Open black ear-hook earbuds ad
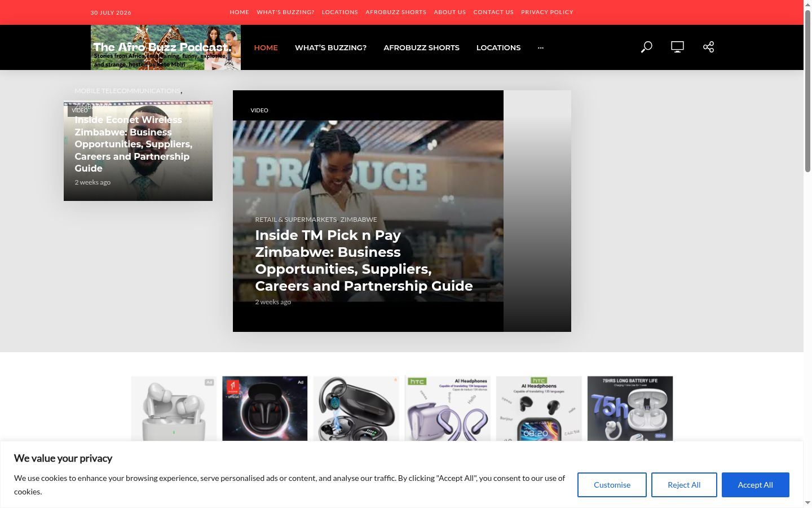Screen dimensions: 812x508 [x=356, y=409]
